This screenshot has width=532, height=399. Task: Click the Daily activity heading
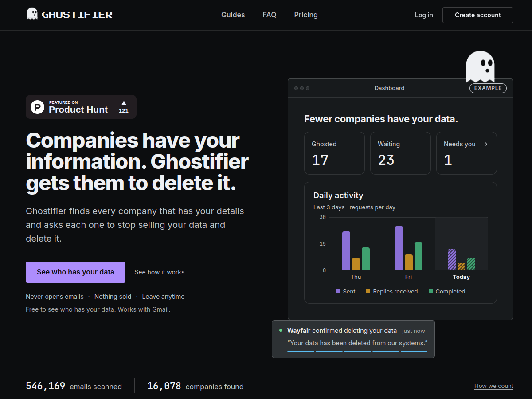(x=338, y=196)
